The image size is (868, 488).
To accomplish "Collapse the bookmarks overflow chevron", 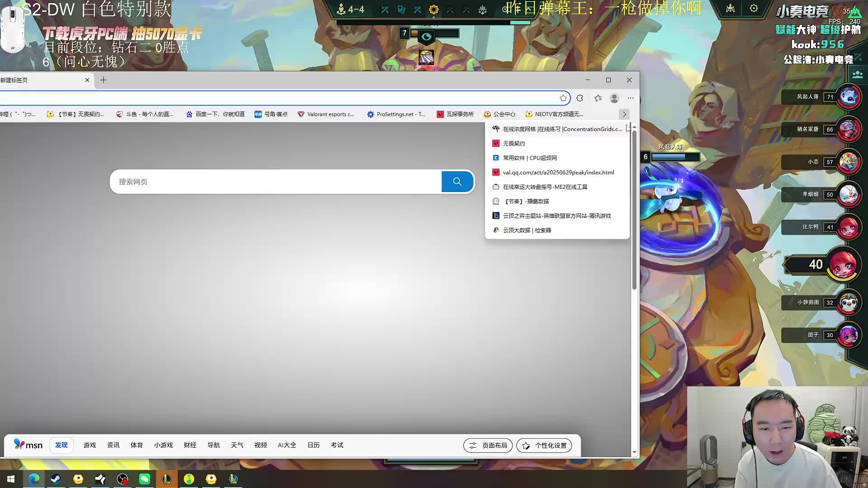I will [x=624, y=114].
